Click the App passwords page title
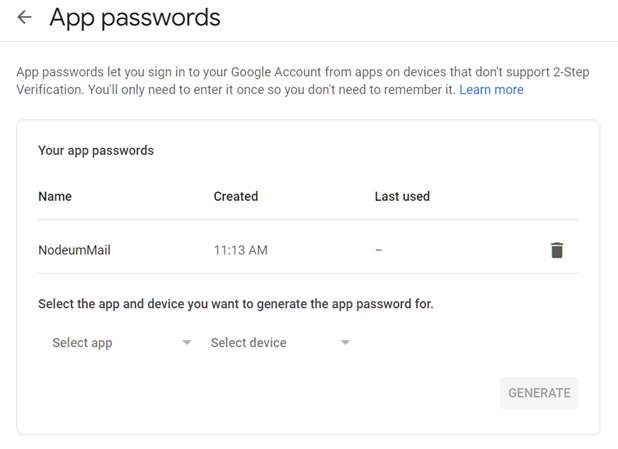The image size is (618, 449). (x=135, y=18)
